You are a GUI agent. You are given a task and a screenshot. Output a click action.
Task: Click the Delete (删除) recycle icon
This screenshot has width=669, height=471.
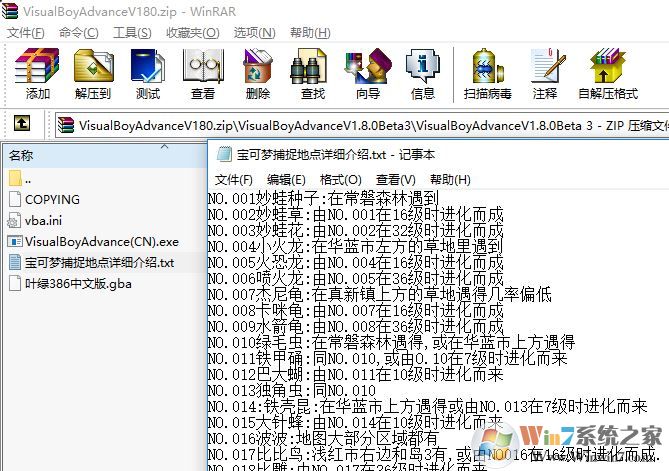coord(258,66)
